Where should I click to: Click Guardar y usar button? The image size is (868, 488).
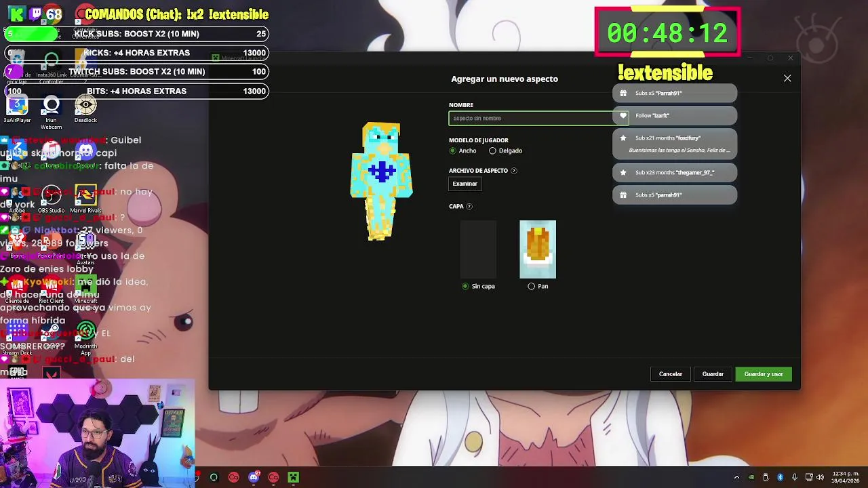pos(764,374)
